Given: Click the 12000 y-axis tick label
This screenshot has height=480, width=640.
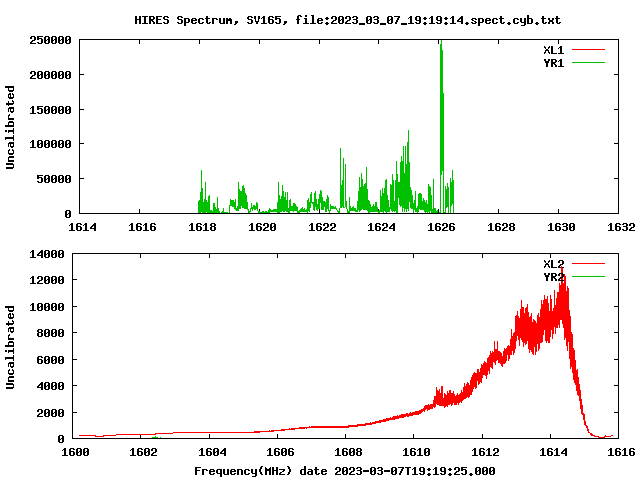Looking at the screenshot, I should coord(47,280).
